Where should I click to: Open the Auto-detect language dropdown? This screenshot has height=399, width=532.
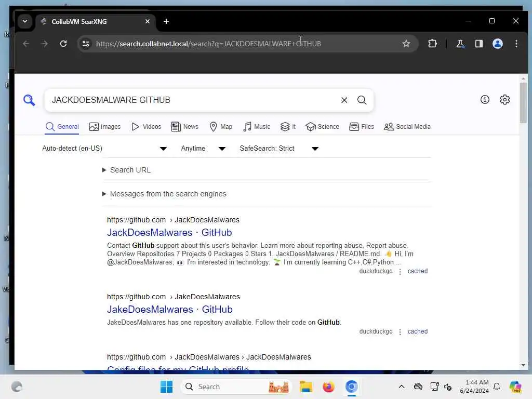point(104,149)
